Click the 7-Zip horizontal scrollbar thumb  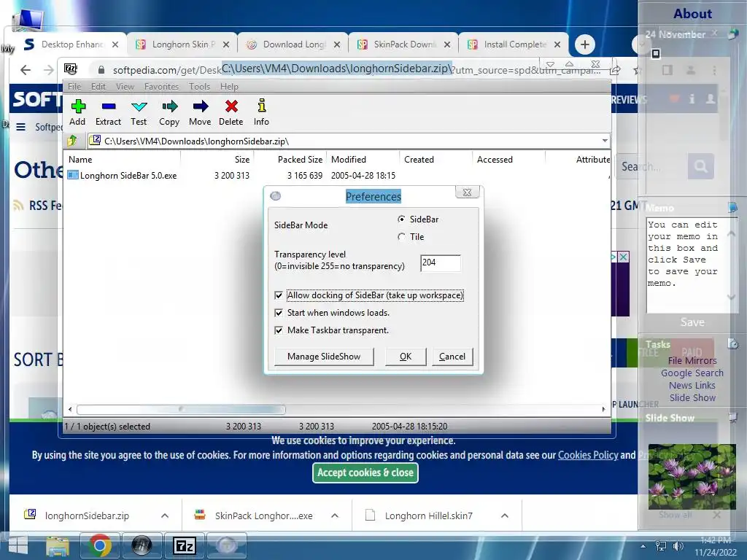181,409
